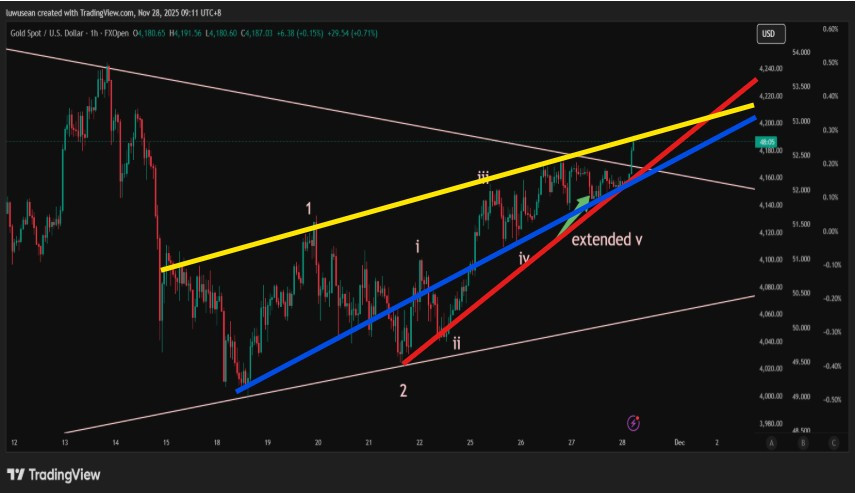The width and height of the screenshot is (857, 493).
Task: Click the 3,980.00 price axis label
Action: coord(771,424)
